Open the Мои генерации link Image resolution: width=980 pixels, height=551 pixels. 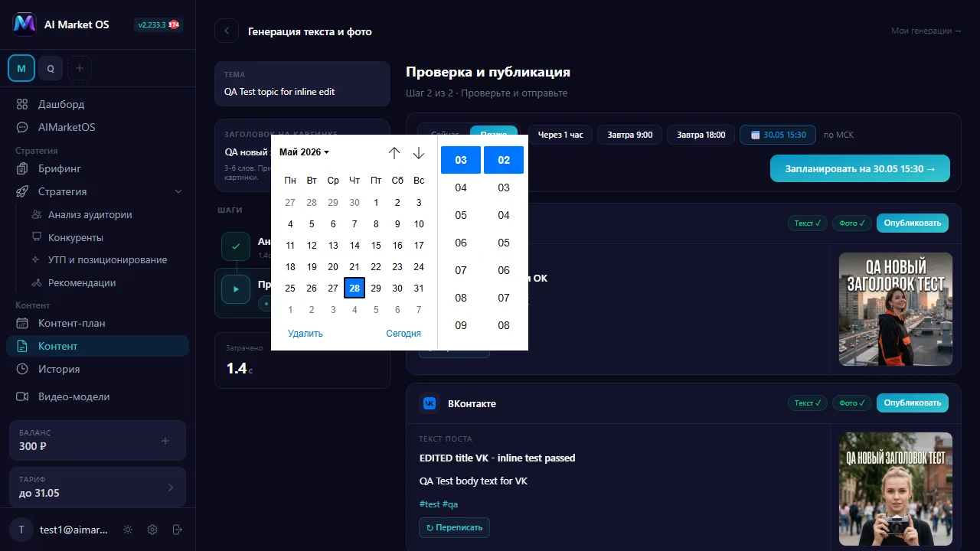coord(926,31)
